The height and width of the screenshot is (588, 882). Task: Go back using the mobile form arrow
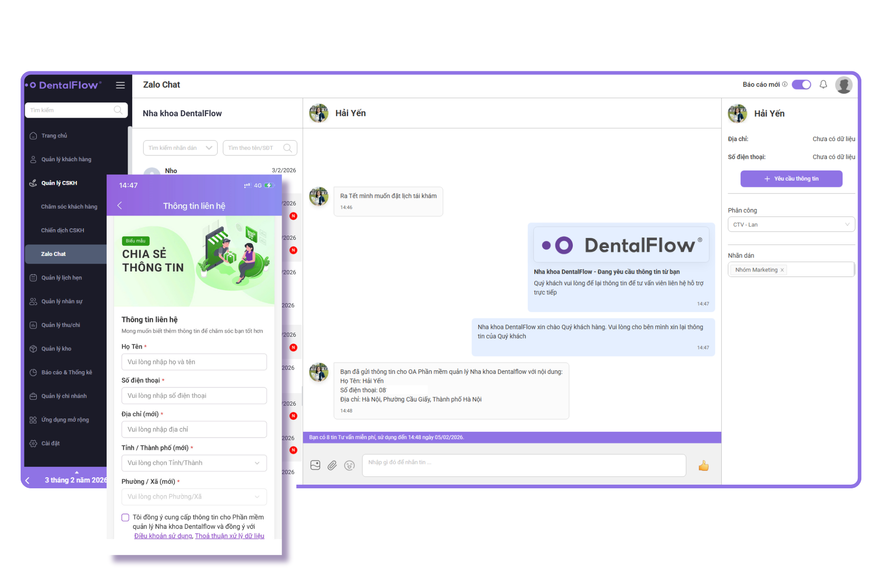[119, 205]
